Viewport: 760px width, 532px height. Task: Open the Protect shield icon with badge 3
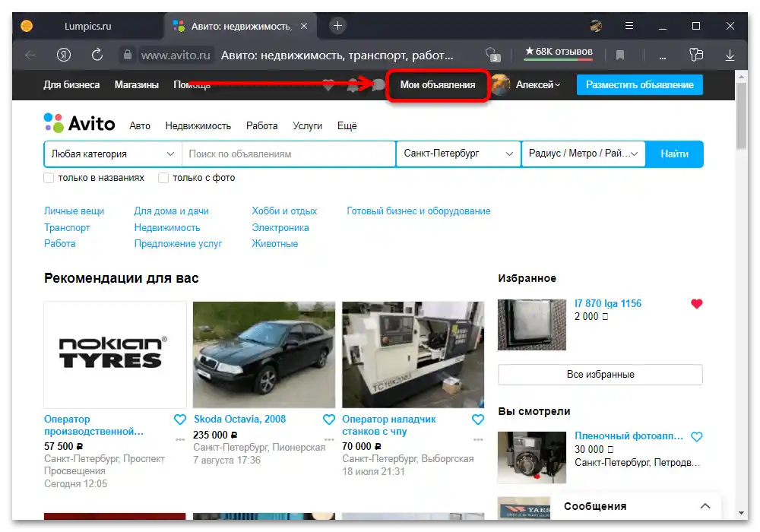pos(492,55)
